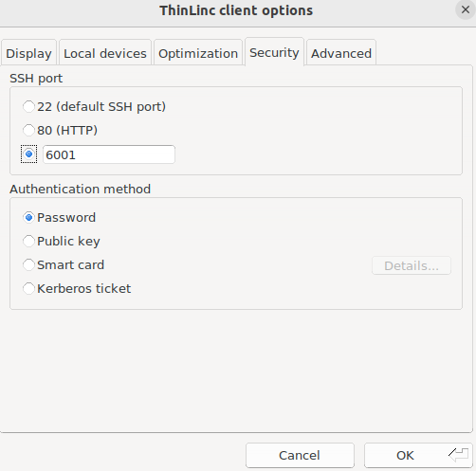476x471 pixels.
Task: Confirm settings with the OK button
Action: click(418, 455)
